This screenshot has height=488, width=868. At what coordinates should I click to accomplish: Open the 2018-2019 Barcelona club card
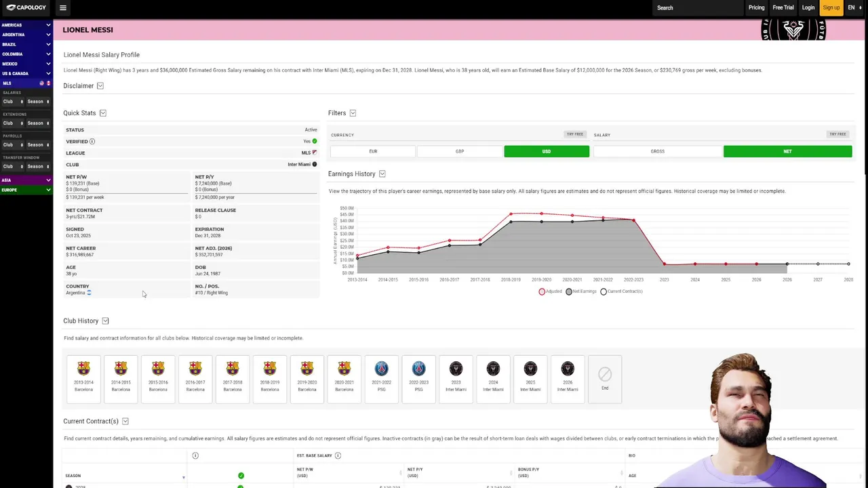click(270, 379)
